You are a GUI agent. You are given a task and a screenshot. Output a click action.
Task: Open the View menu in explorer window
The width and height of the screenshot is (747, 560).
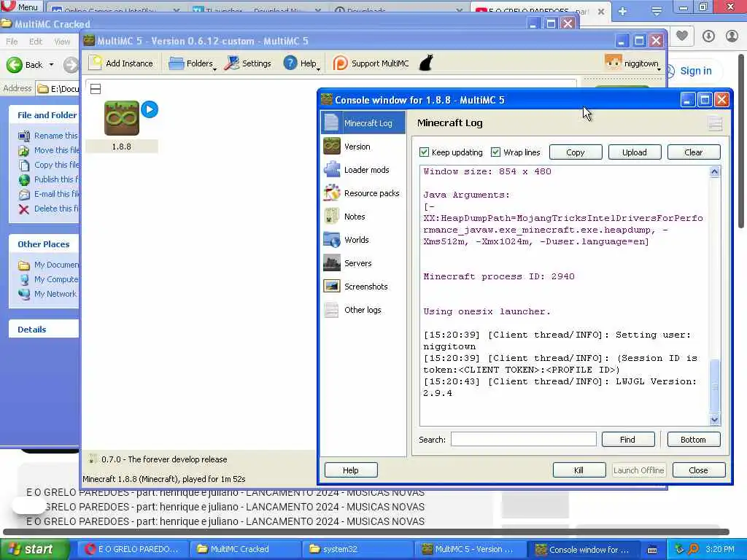(x=62, y=42)
